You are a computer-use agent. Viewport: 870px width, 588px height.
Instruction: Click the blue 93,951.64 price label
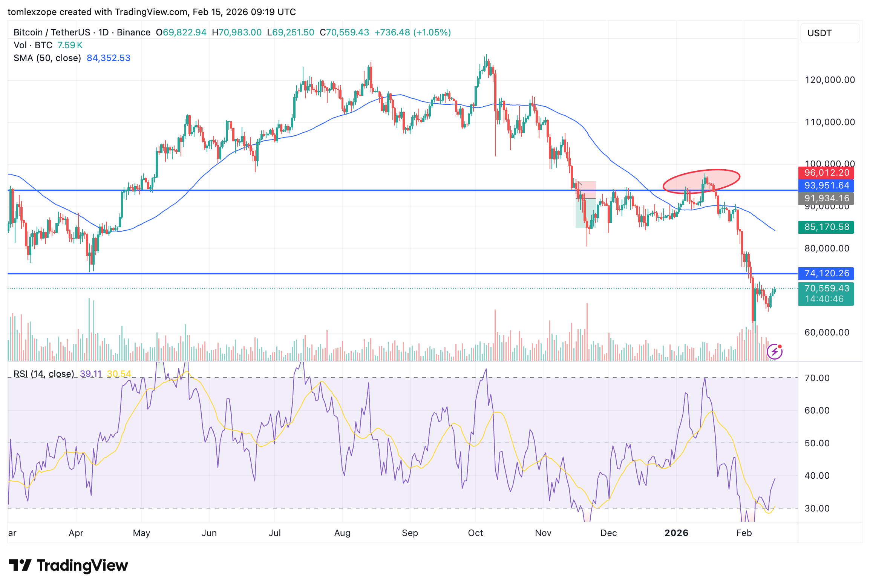click(826, 186)
